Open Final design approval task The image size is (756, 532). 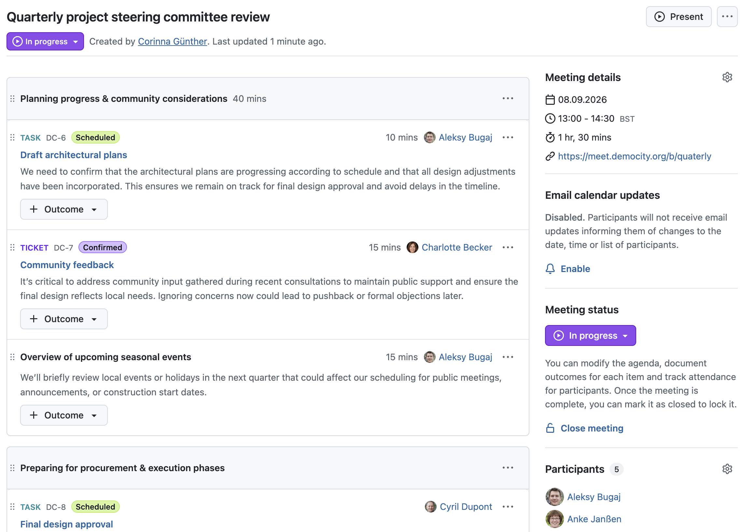pyautogui.click(x=66, y=524)
